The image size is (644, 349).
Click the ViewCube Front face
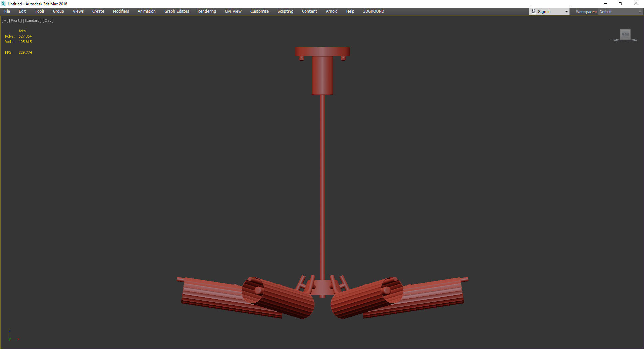point(625,34)
